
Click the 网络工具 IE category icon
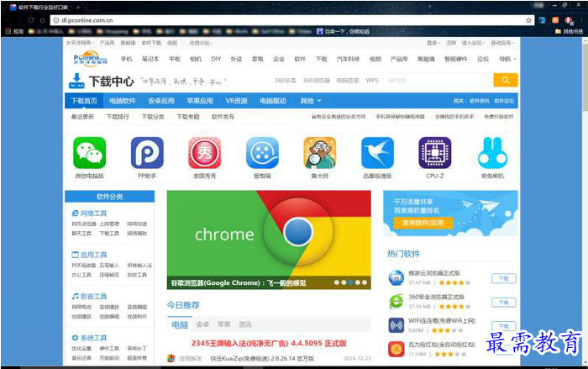tap(75, 213)
